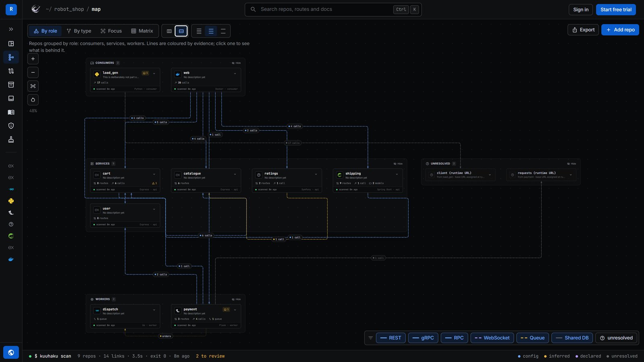Zoom in on the map
The width and height of the screenshot is (644, 362).
[x=33, y=59]
